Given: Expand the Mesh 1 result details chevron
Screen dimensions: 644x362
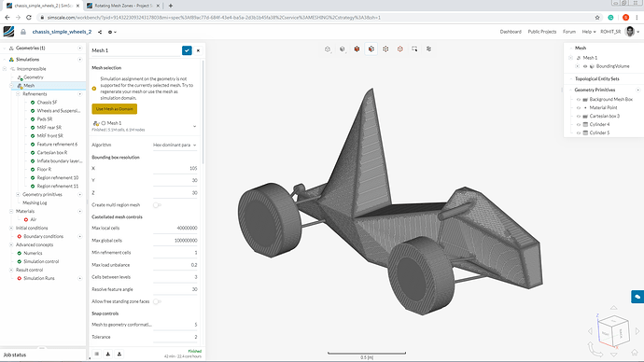Looking at the screenshot, I should (195, 126).
